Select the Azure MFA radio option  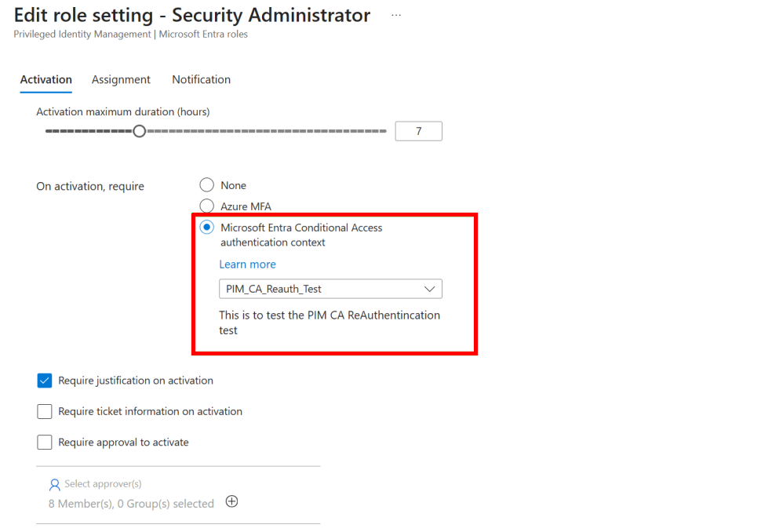[x=206, y=206]
